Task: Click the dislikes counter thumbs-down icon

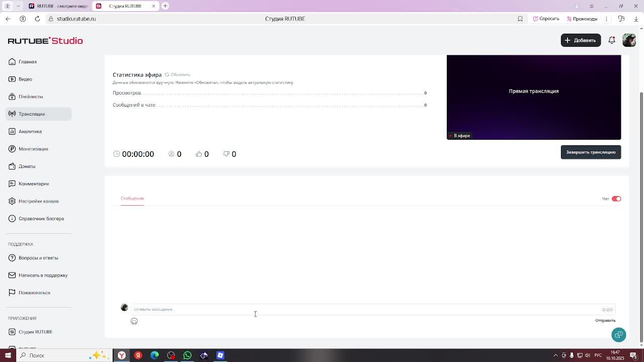Action: pyautogui.click(x=226, y=154)
